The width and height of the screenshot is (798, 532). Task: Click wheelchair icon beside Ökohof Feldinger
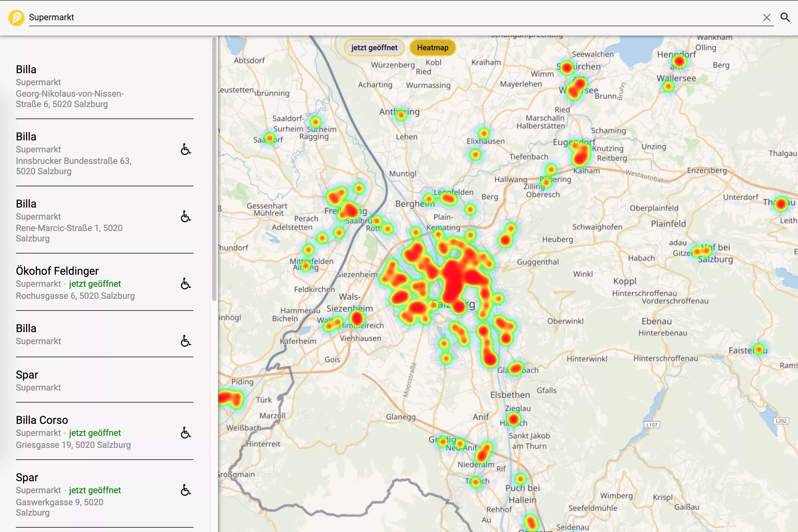pyautogui.click(x=186, y=284)
